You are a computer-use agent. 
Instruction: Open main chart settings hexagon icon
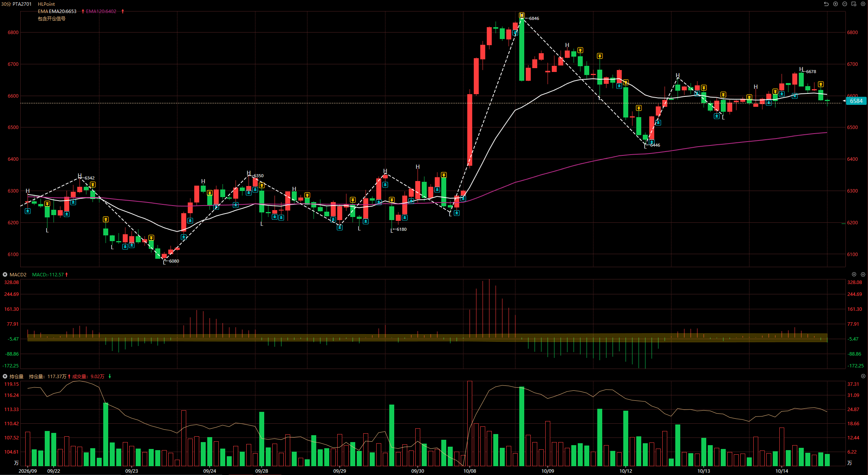tap(863, 4)
